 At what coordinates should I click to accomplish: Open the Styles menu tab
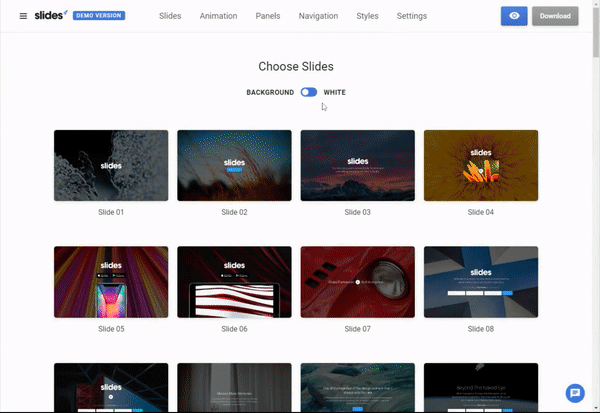point(367,16)
